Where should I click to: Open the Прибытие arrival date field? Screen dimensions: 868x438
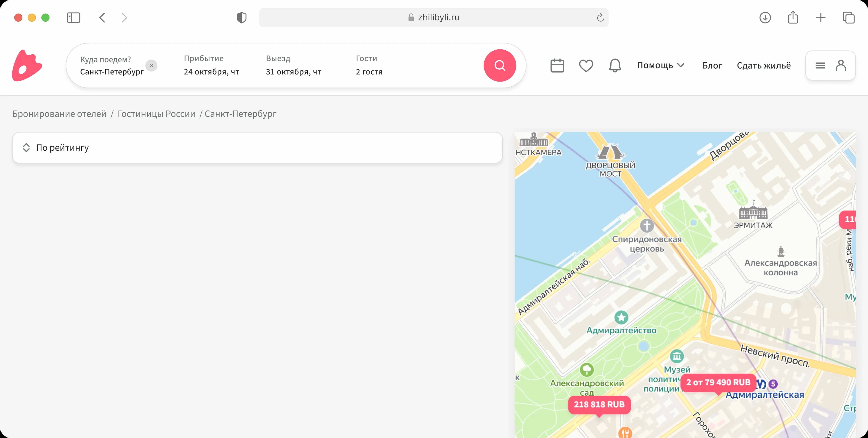click(x=211, y=65)
